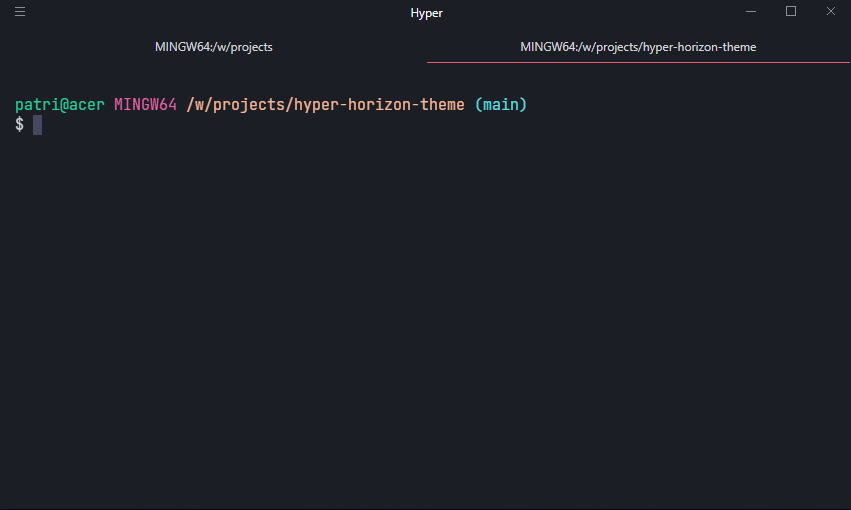Image resolution: width=851 pixels, height=510 pixels.
Task: Click the patri@acer prompt text
Action: pyautogui.click(x=60, y=105)
